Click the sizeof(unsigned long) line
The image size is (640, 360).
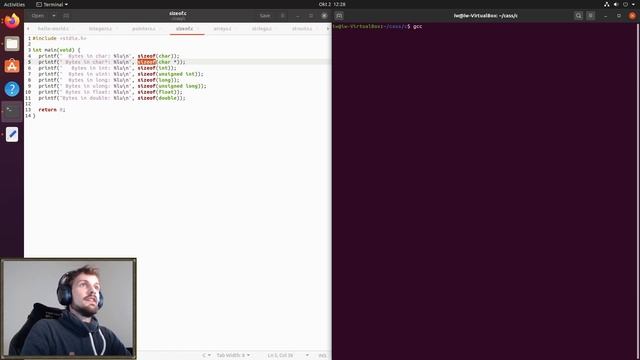point(122,86)
